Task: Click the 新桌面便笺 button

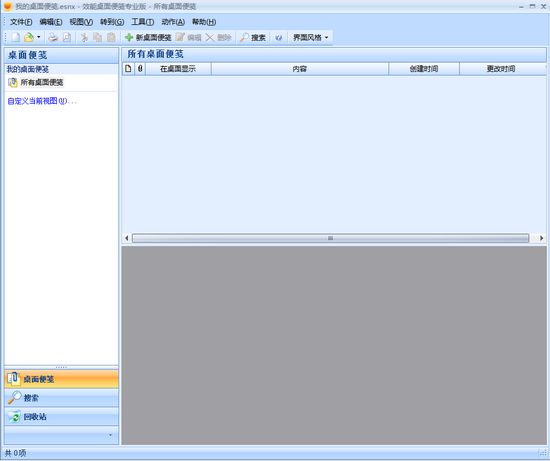Action: click(x=148, y=38)
